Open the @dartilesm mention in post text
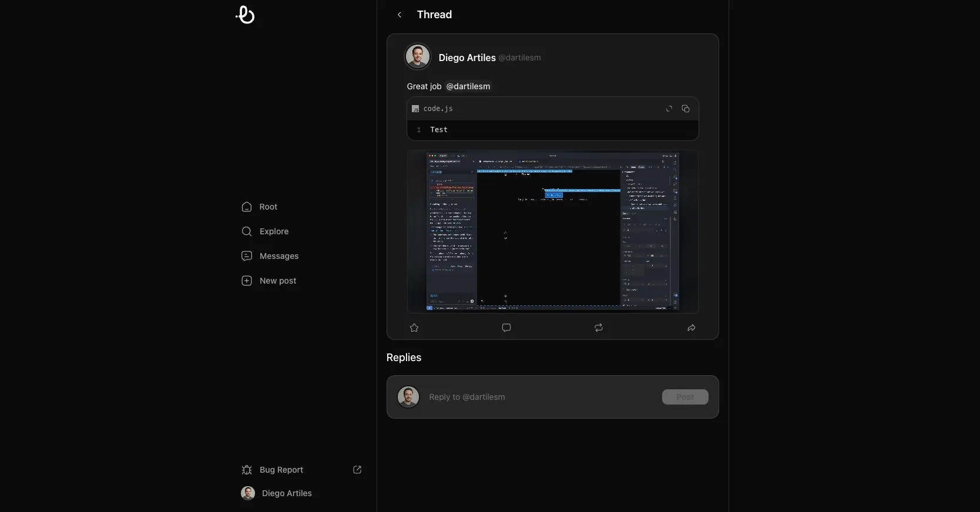 point(468,86)
